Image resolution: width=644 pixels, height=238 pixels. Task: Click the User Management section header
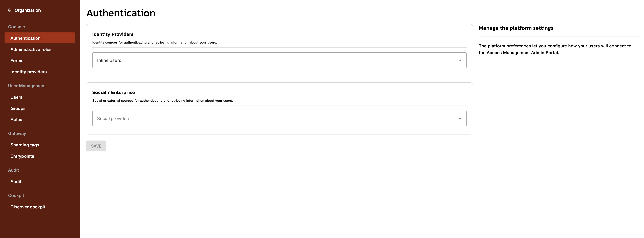[27, 86]
